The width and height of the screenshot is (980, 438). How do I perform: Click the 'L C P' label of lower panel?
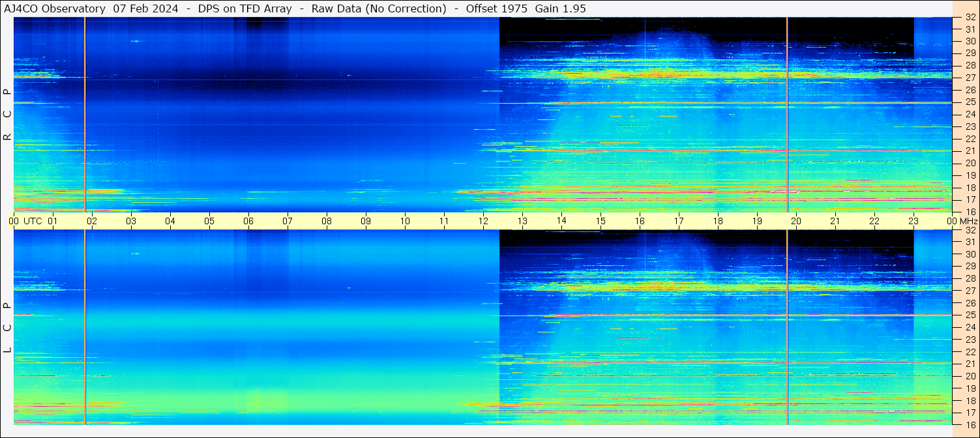pos(7,328)
